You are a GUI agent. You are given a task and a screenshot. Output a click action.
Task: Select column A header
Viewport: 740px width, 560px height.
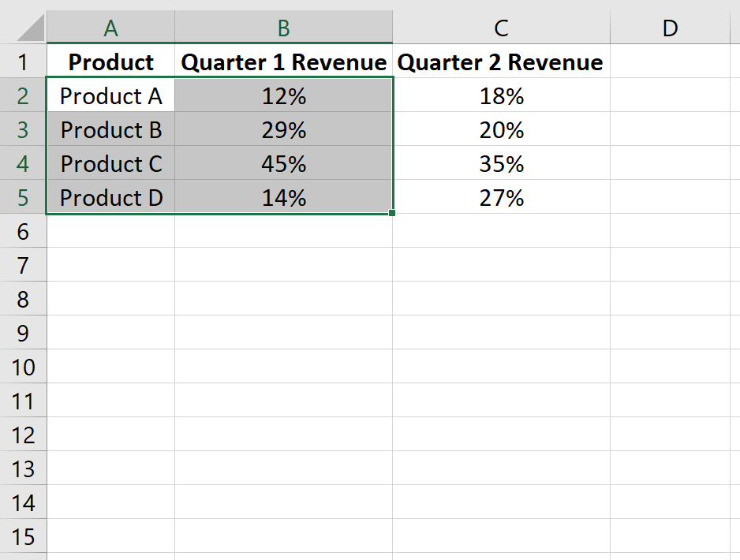click(111, 28)
